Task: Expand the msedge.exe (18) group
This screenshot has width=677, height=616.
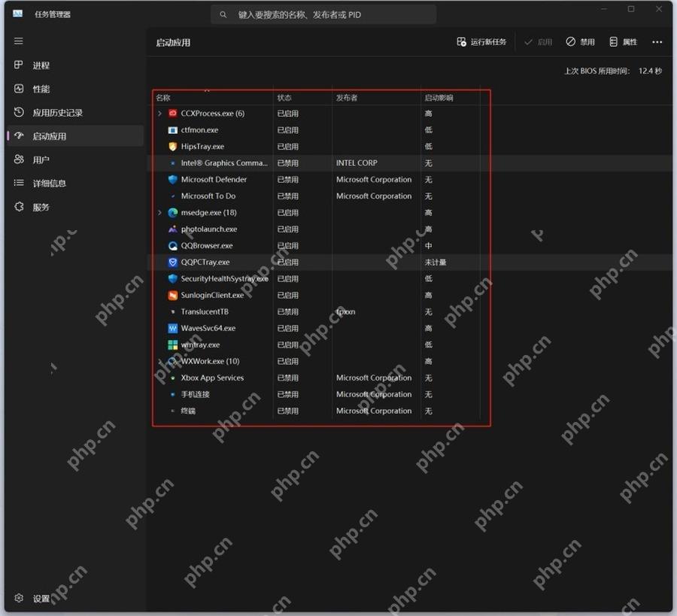Action: pos(159,212)
